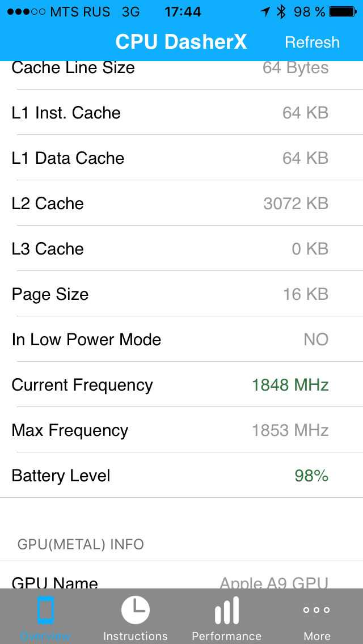Tap the Bluetooth status icon

[281, 12]
